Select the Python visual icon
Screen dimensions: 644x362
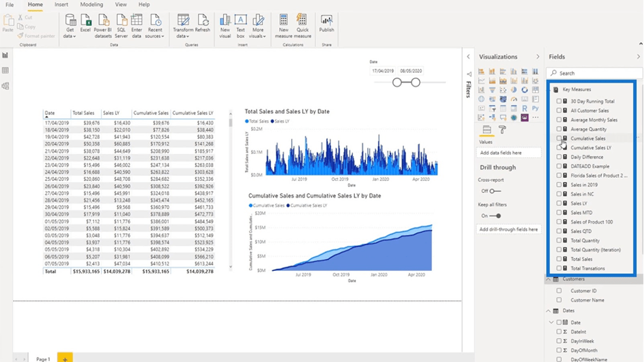click(535, 108)
